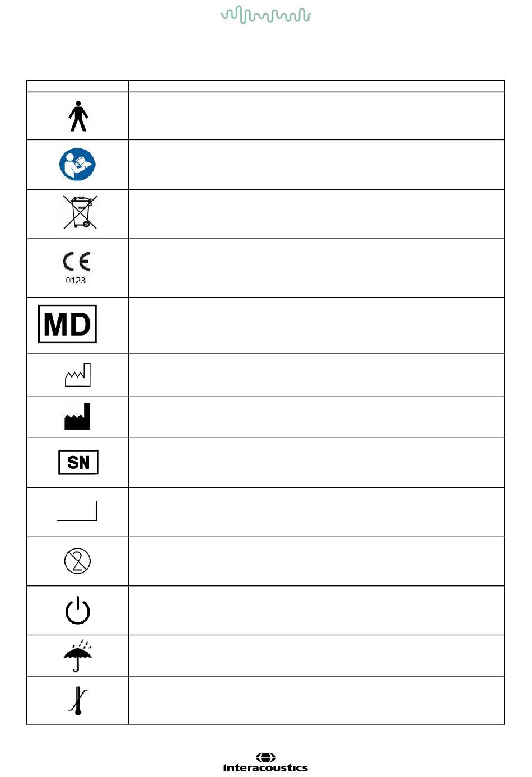This screenshot has height=777, width=532.
Task: Click the keep-dry umbrella symbol
Action: 78,655
